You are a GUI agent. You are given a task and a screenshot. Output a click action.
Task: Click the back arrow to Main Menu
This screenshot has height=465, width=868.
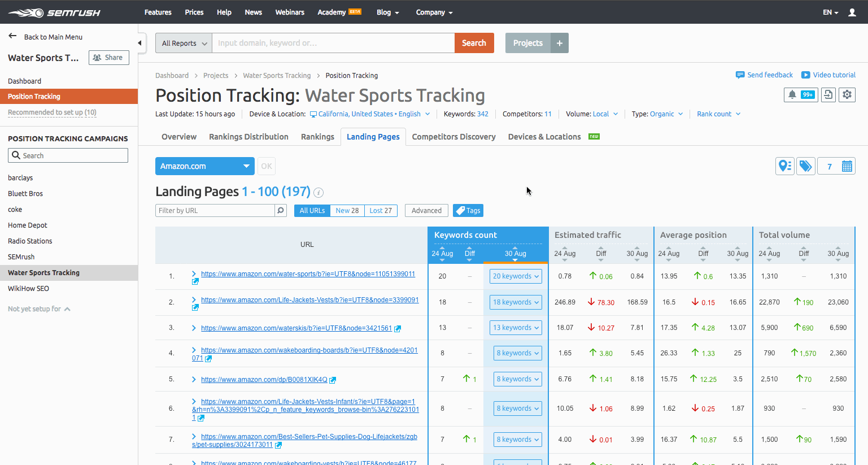[12, 36]
